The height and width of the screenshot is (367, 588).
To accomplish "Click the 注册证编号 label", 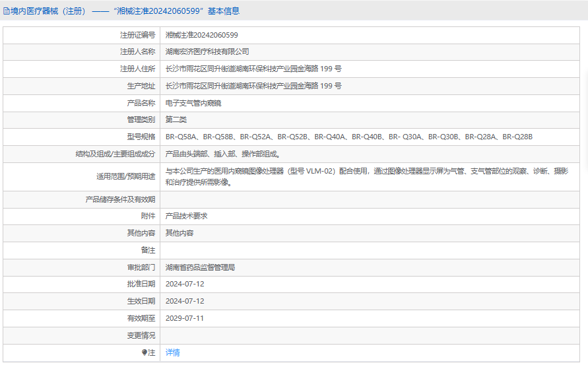I will point(138,35).
